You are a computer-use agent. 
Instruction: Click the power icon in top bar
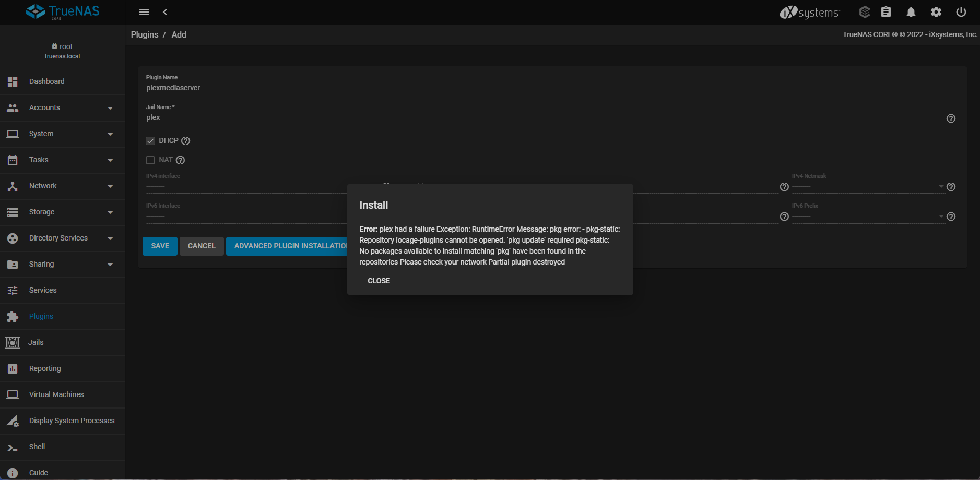point(961,12)
